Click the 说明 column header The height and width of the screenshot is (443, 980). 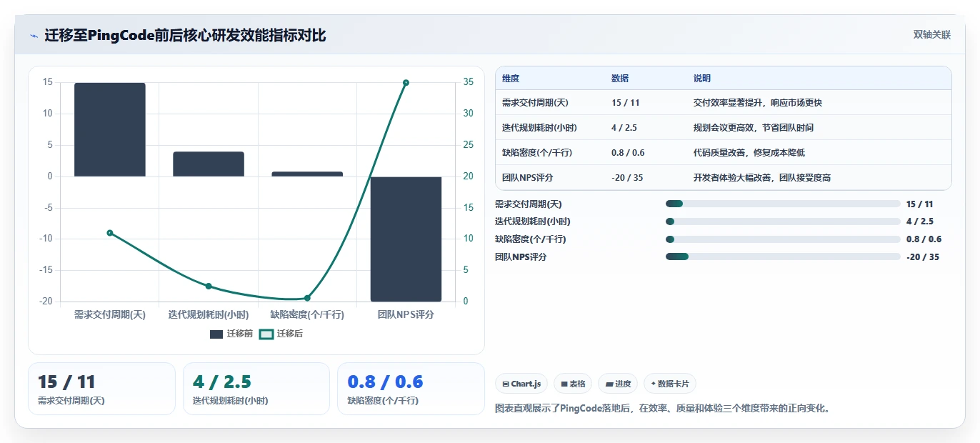click(702, 79)
